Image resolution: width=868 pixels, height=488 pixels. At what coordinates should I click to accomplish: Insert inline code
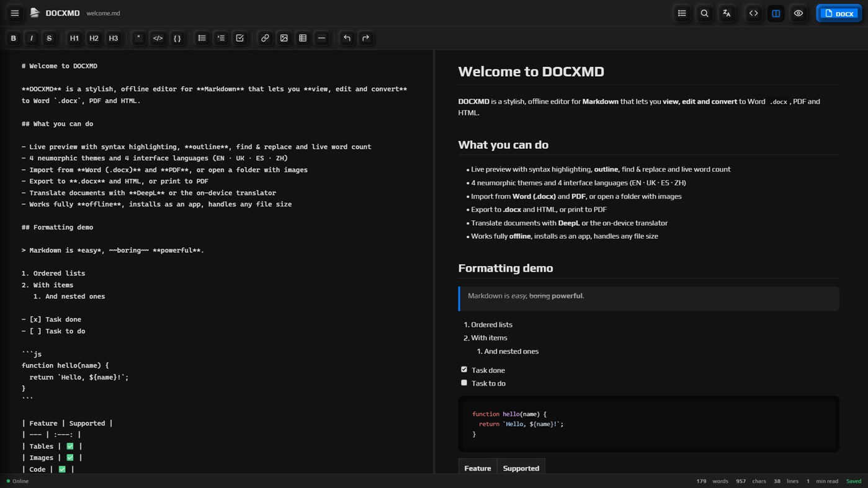click(x=158, y=38)
